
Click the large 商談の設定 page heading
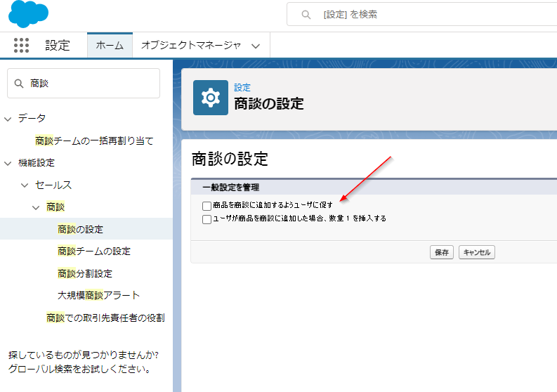coord(230,159)
